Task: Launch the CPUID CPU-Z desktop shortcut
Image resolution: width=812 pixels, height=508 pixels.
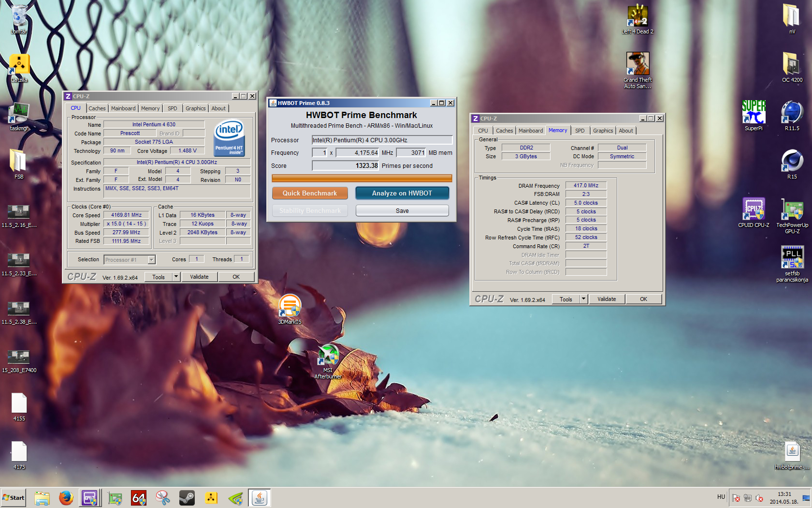Action: click(x=754, y=212)
